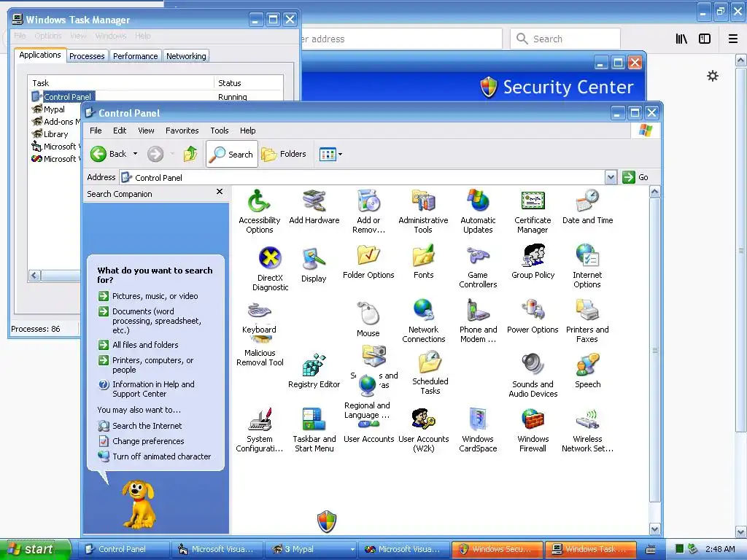Open Folder Options
Viewport: 747px width, 560px height.
tap(368, 262)
